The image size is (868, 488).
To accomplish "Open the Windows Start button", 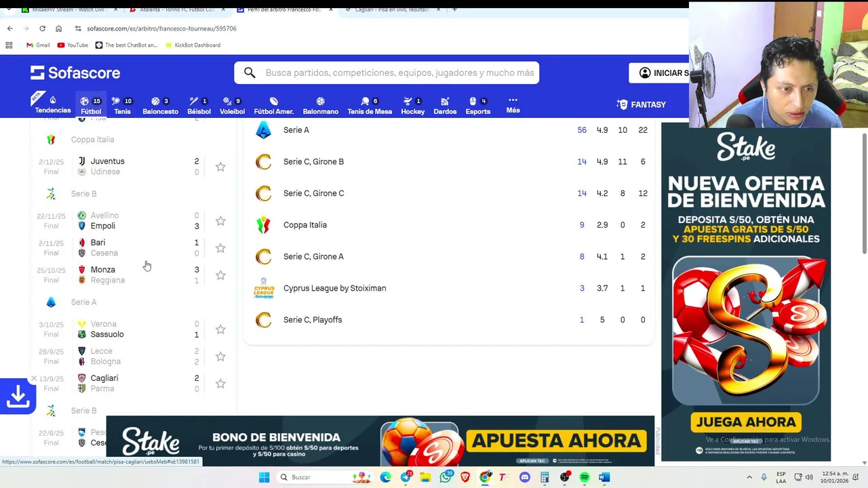I will coord(264,477).
